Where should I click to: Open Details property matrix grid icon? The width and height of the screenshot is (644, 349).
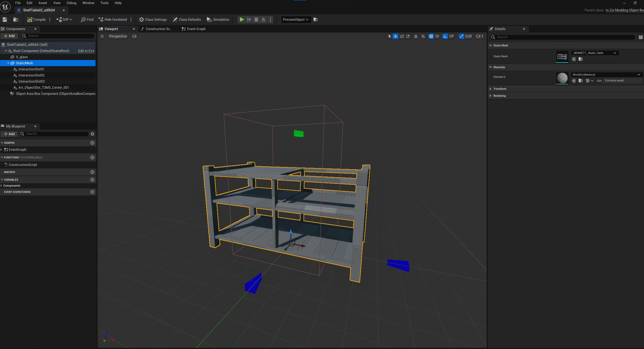pos(640,37)
